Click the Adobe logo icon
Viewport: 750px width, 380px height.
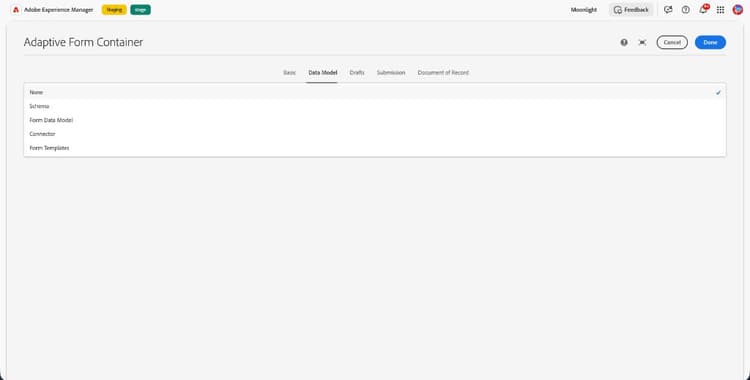coord(16,10)
